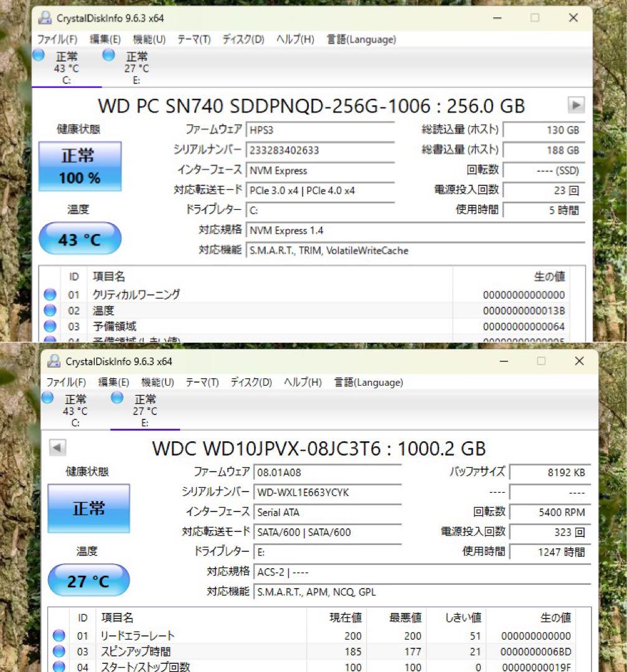
Task: Click CrystalDiskInfo app icon in bottom title bar
Action: click(54, 361)
